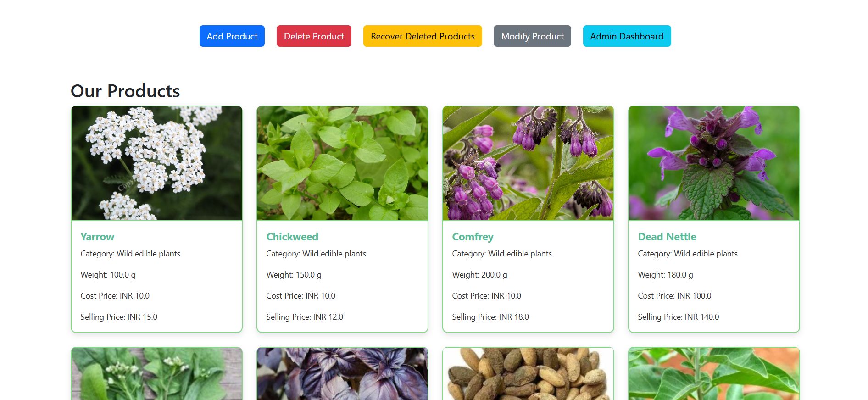The width and height of the screenshot is (868, 400).
Task: Click the Yarrow product title
Action: click(x=97, y=237)
